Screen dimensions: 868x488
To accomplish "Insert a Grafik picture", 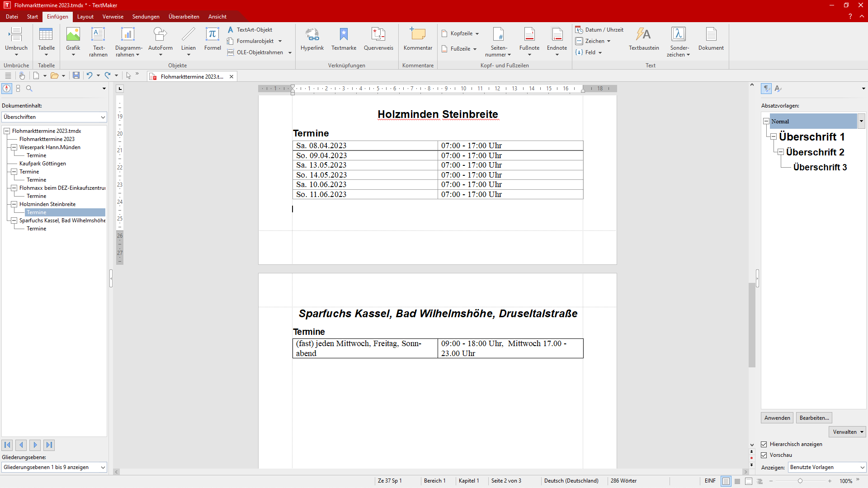I will [x=73, y=41].
